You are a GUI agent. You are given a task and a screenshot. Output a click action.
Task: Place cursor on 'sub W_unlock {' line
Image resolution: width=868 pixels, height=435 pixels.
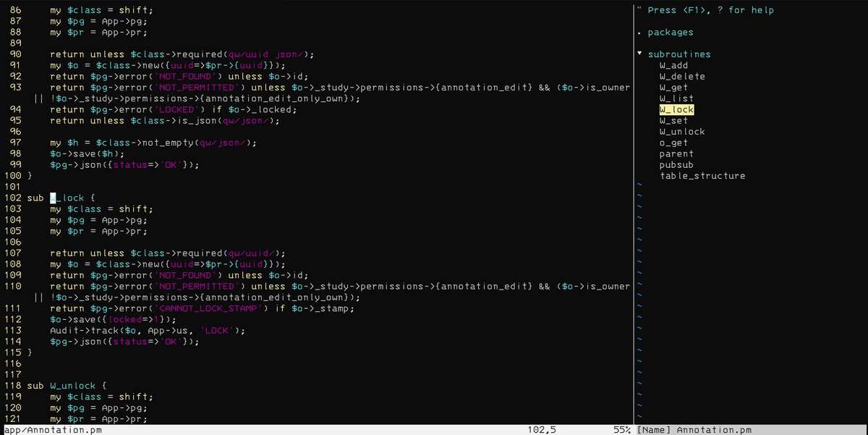[x=67, y=385]
